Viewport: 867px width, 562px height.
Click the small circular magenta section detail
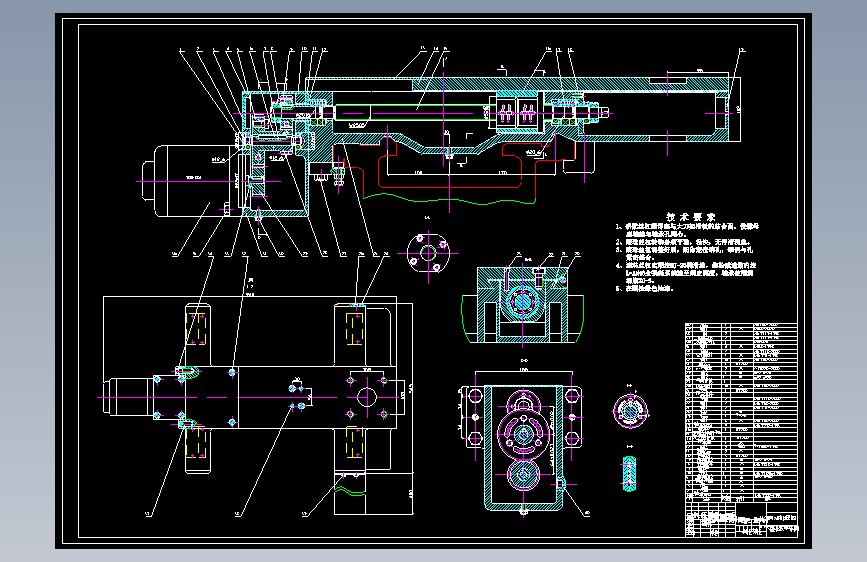(630, 412)
